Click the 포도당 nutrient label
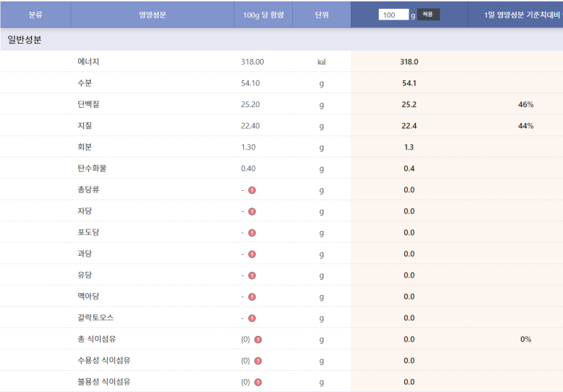563x392 pixels. (x=88, y=232)
